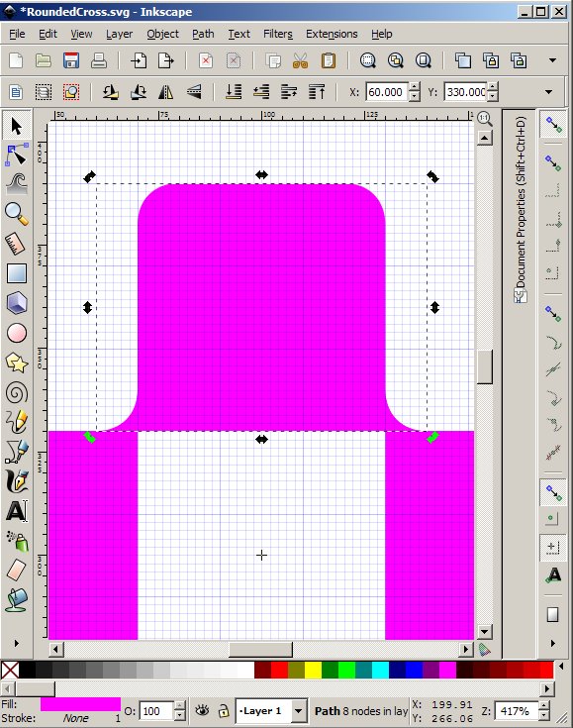The width and height of the screenshot is (573, 728).
Task: Click the zoom 1:1 canvas corner button
Action: pos(485,119)
